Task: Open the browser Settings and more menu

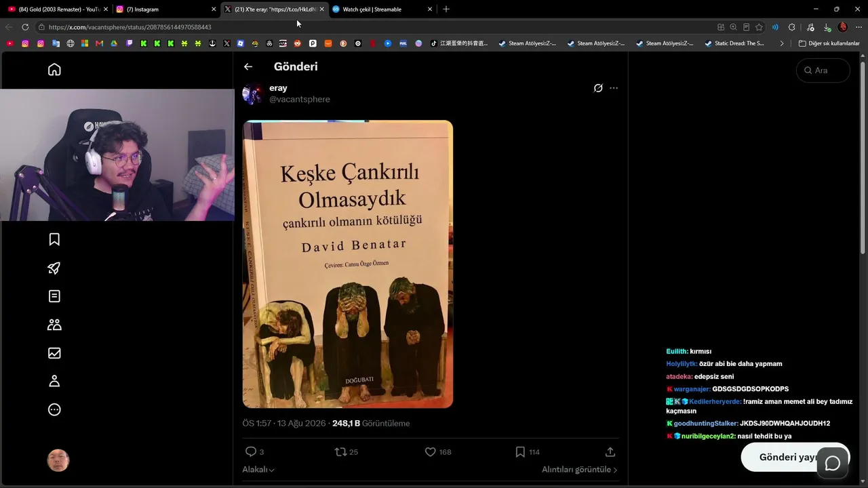Action: (x=859, y=27)
